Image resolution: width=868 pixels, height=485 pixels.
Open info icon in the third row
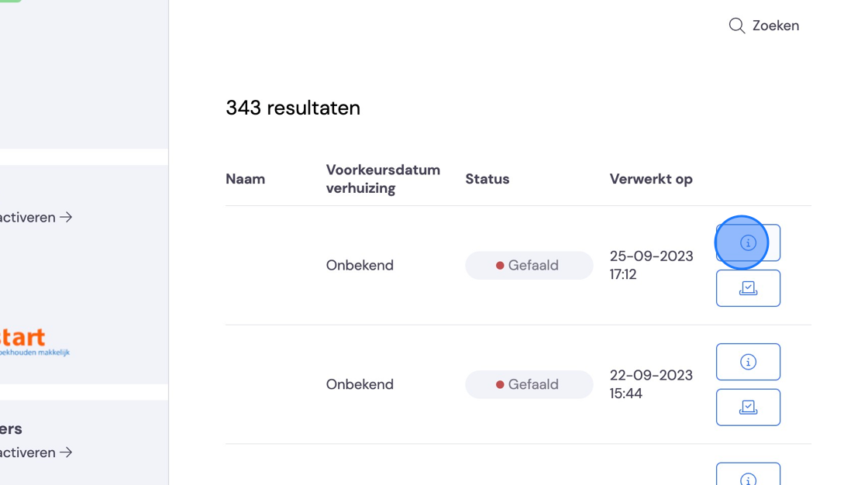pos(748,474)
